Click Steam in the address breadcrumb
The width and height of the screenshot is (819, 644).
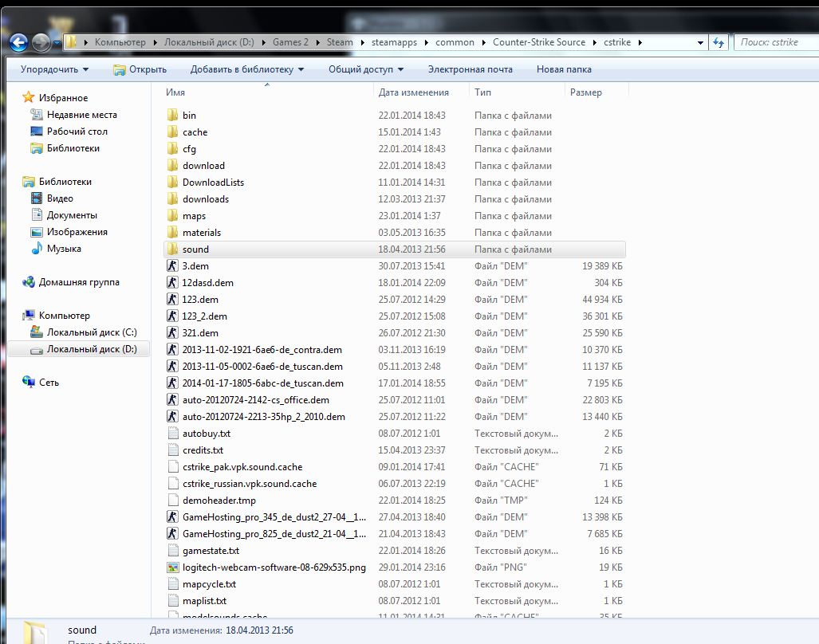(340, 42)
